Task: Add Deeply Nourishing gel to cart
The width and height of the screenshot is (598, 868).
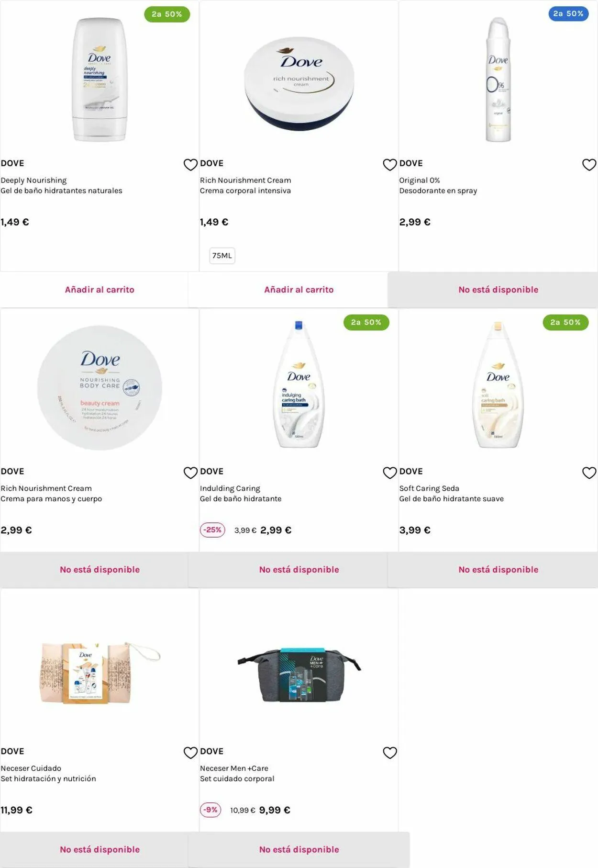Action: pos(100,290)
